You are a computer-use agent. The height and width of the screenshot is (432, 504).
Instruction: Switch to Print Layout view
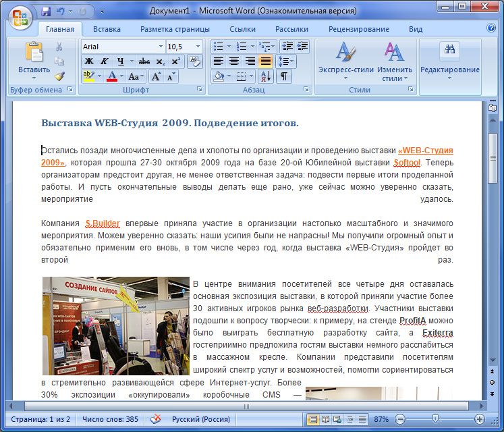coord(313,419)
